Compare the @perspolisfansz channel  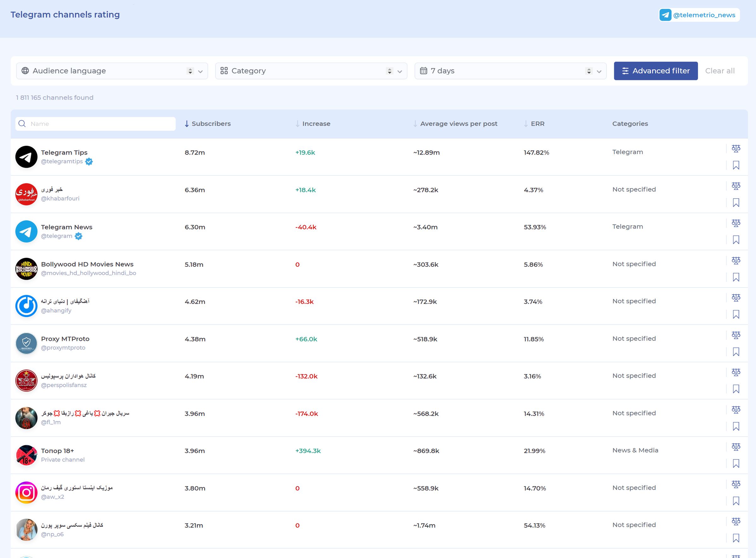coord(736,372)
